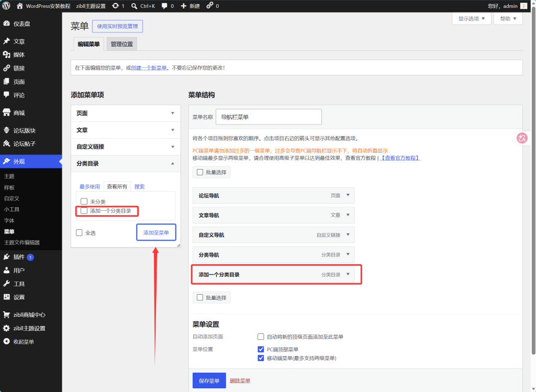This screenshot has width=536, height=392.
Task: Click the link chain icon in admin bar
Action: pos(209,5)
